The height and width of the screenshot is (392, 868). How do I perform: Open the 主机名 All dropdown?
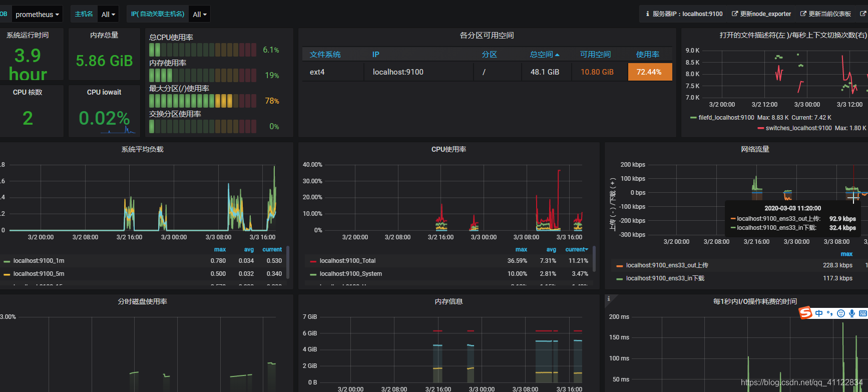pyautogui.click(x=108, y=14)
